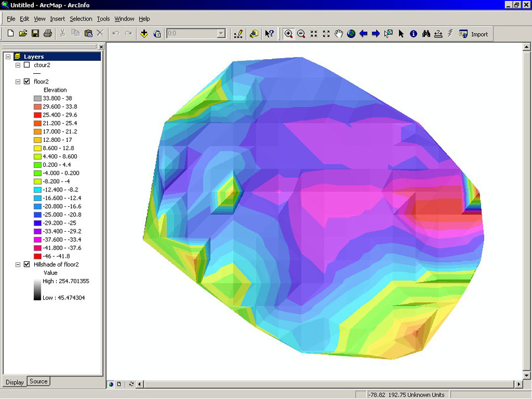Create a new map document
The width and height of the screenshot is (532, 399).
11,33
